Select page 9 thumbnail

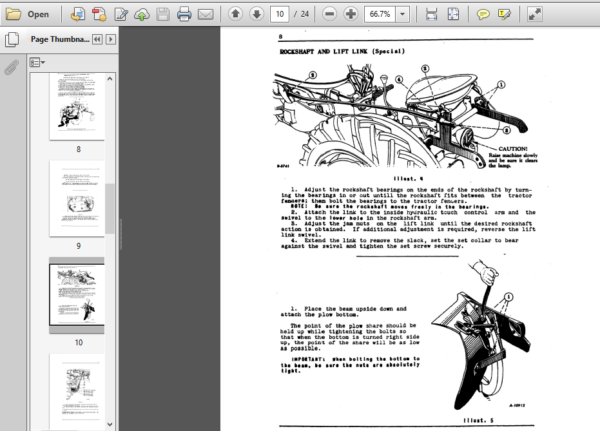point(77,198)
